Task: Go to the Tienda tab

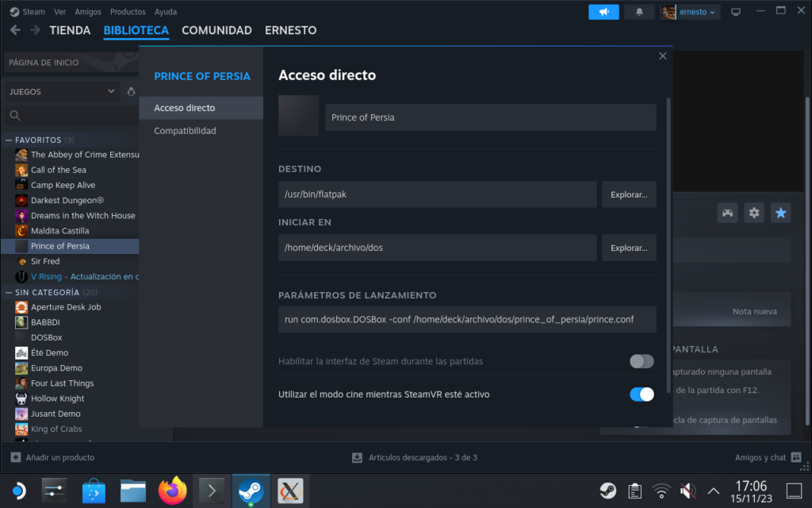Action: [70, 30]
